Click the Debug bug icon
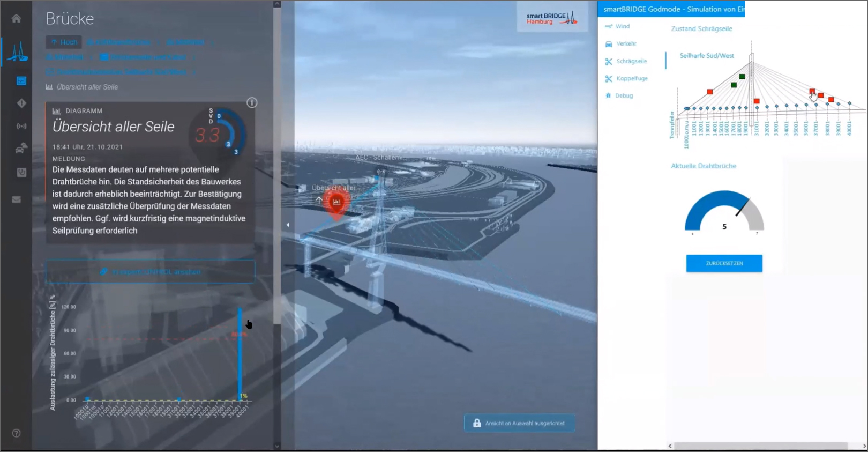Image resolution: width=868 pixels, height=452 pixels. pyautogui.click(x=608, y=95)
